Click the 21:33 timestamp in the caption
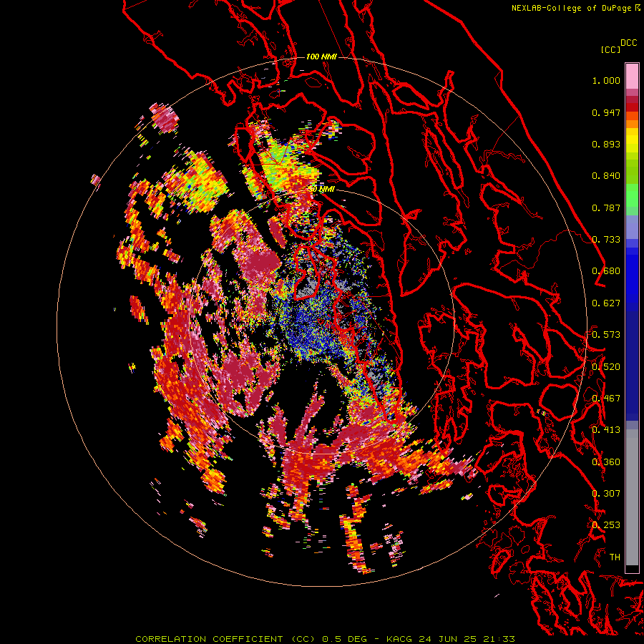The height and width of the screenshot is (644, 644). click(x=499, y=639)
